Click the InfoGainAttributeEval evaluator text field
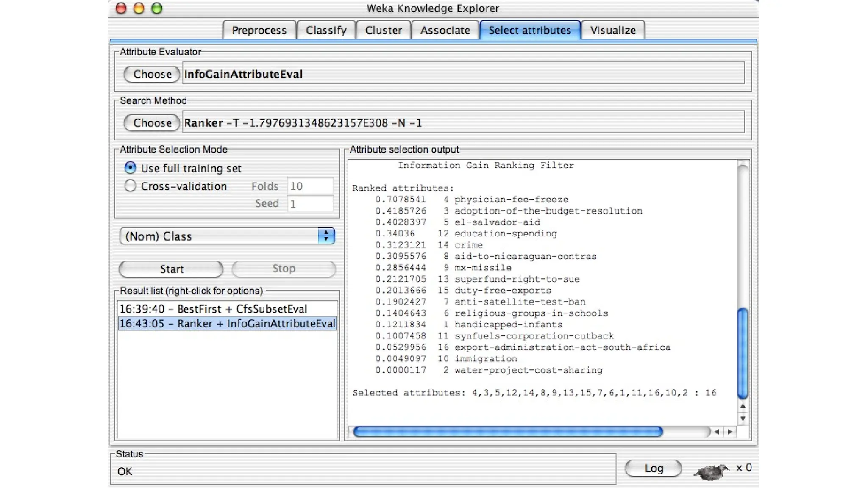The image size is (868, 488). [463, 74]
